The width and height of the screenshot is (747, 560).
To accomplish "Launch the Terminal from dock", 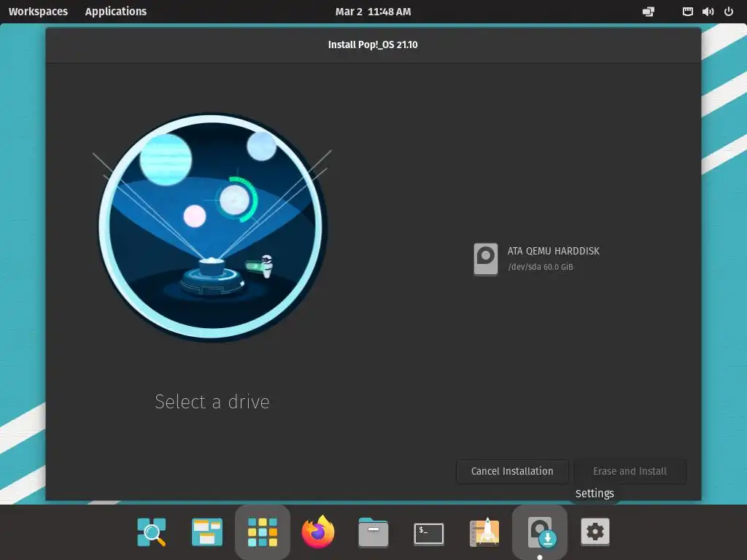I will (x=429, y=534).
